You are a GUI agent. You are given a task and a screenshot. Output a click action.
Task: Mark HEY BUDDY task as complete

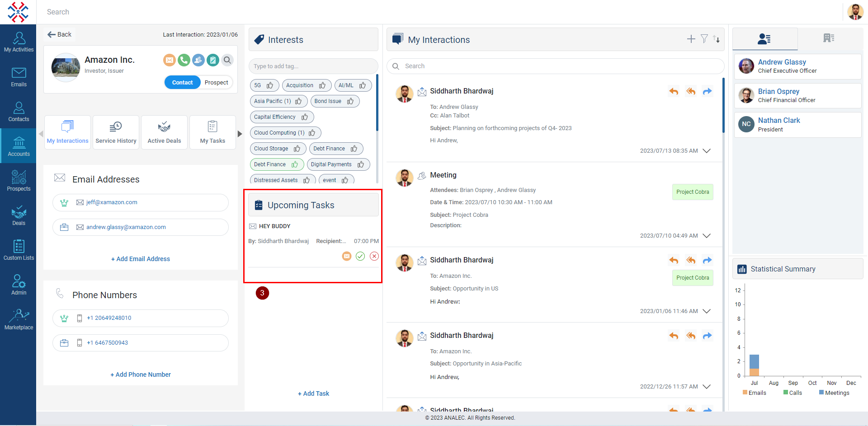360,256
